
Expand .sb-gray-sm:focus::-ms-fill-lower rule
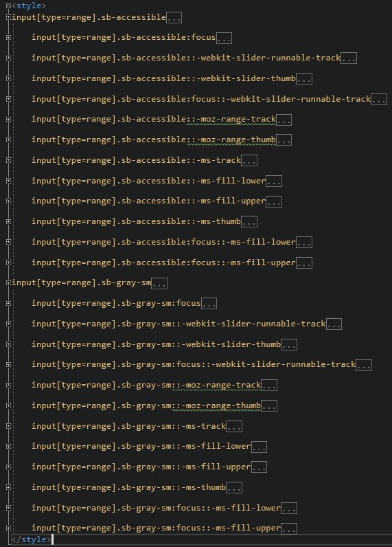pyautogui.click(x=8, y=508)
